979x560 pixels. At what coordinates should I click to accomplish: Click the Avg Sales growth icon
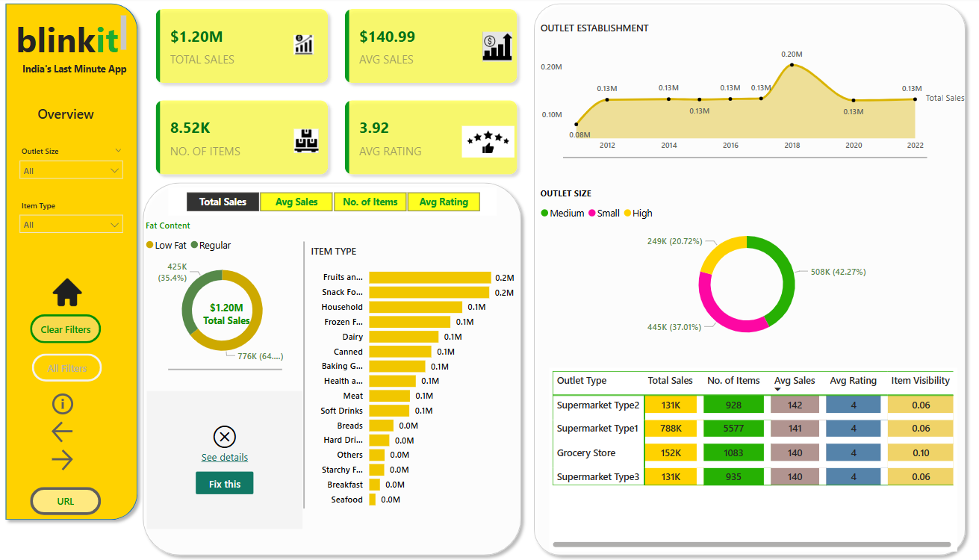click(x=497, y=46)
